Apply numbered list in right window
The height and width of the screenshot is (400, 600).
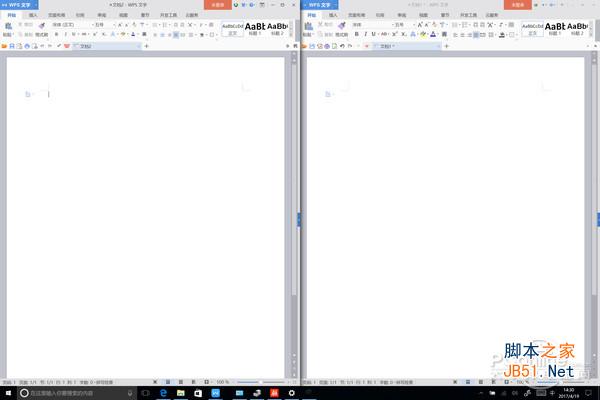tap(465, 25)
